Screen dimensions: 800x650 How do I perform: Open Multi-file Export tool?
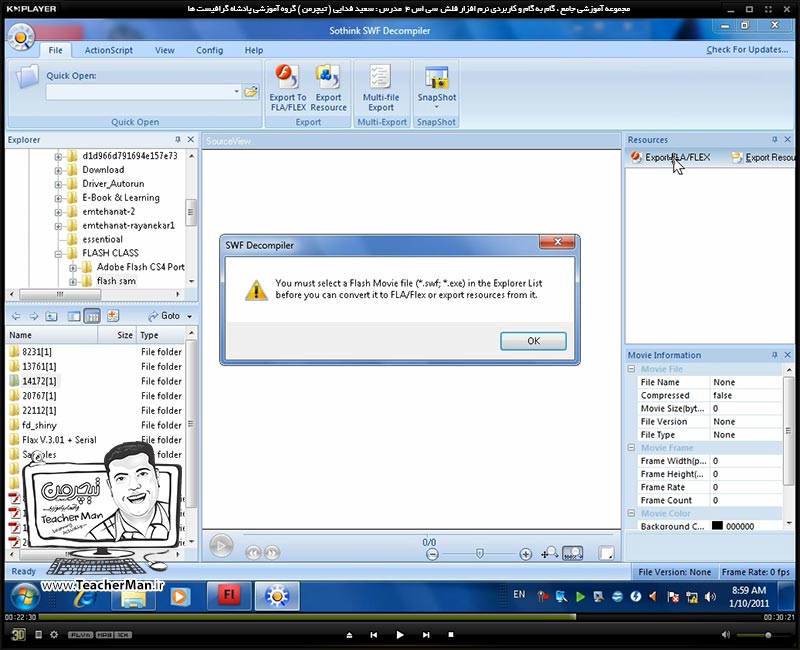381,88
